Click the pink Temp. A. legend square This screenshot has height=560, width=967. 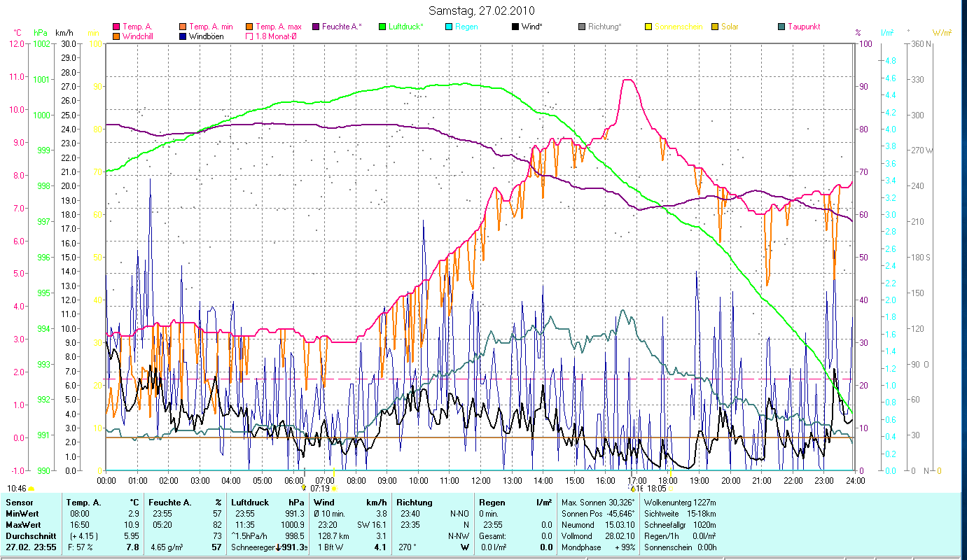115,27
